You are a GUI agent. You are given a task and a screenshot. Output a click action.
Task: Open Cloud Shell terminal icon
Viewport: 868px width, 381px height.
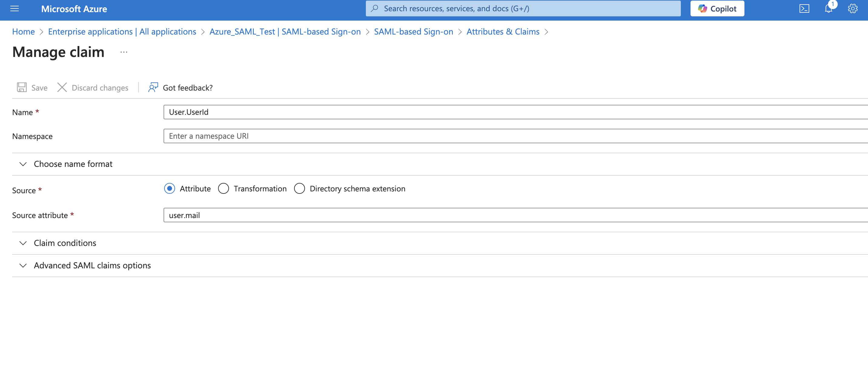coord(804,9)
